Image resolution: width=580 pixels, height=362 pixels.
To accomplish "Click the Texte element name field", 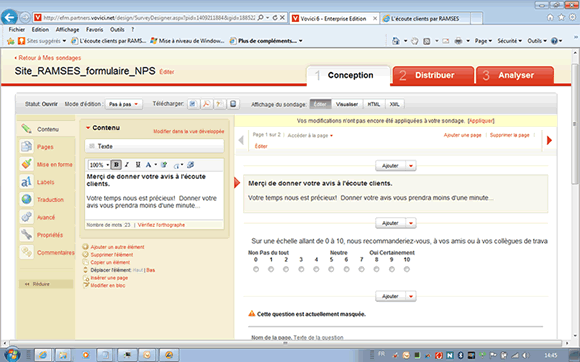I will (154, 146).
